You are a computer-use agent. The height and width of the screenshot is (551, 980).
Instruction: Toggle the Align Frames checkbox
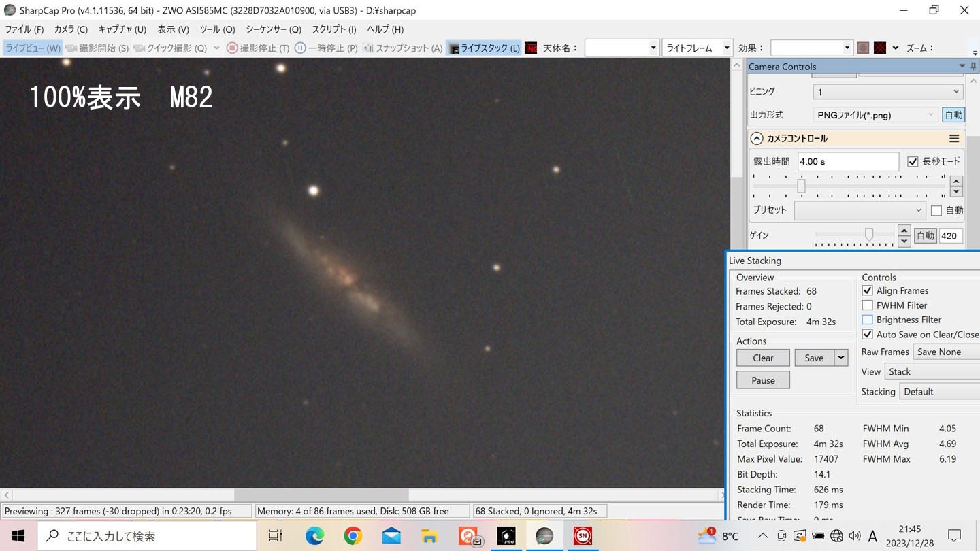tap(867, 290)
